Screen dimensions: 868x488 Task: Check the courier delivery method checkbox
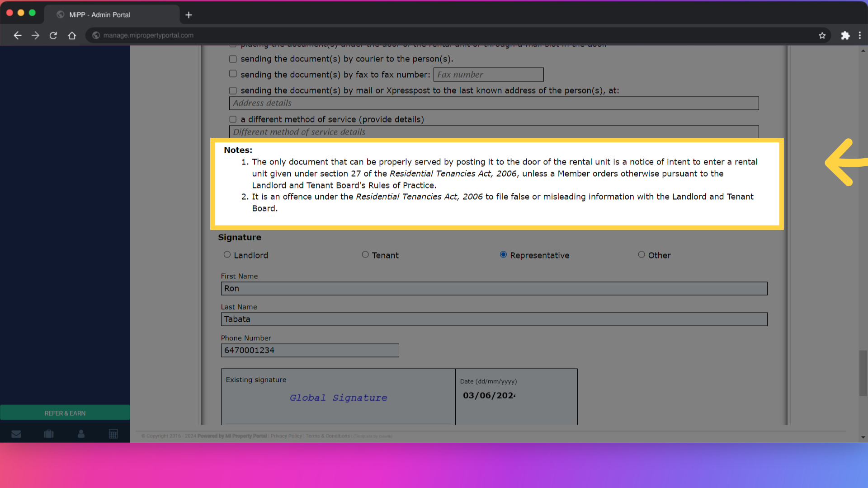coord(233,59)
